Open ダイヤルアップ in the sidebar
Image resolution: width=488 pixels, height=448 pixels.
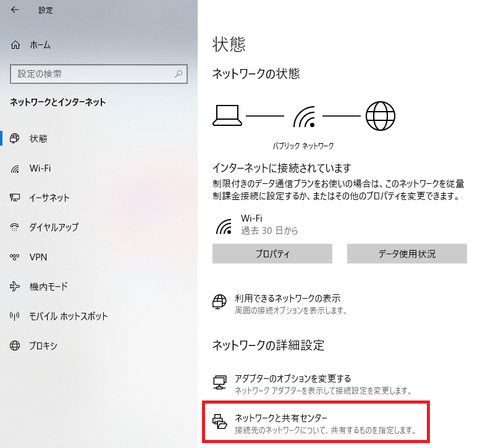pos(54,227)
